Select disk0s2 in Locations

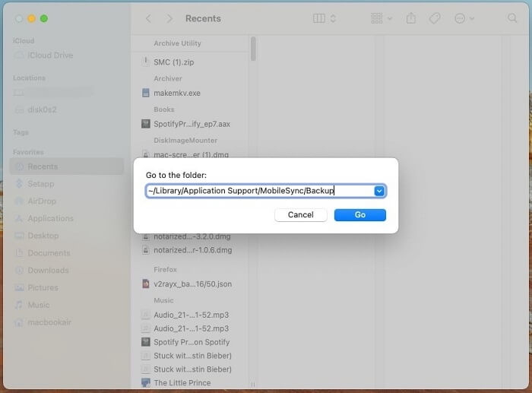pyautogui.click(x=42, y=109)
